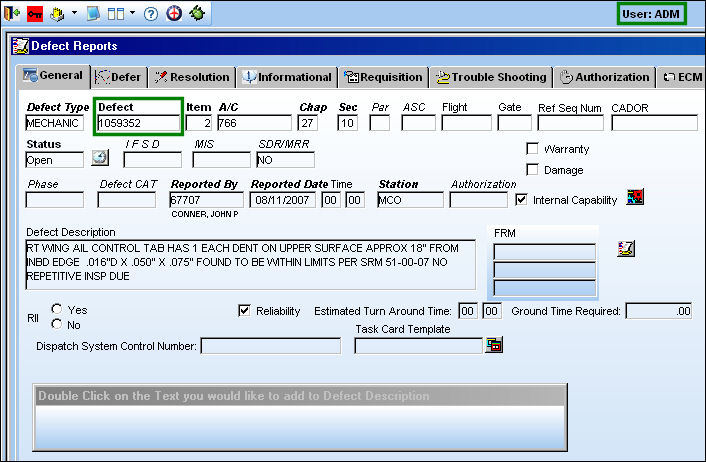The width and height of the screenshot is (706, 462).
Task: Open dropdown arrow beside hand icon
Action: pyautogui.click(x=74, y=13)
